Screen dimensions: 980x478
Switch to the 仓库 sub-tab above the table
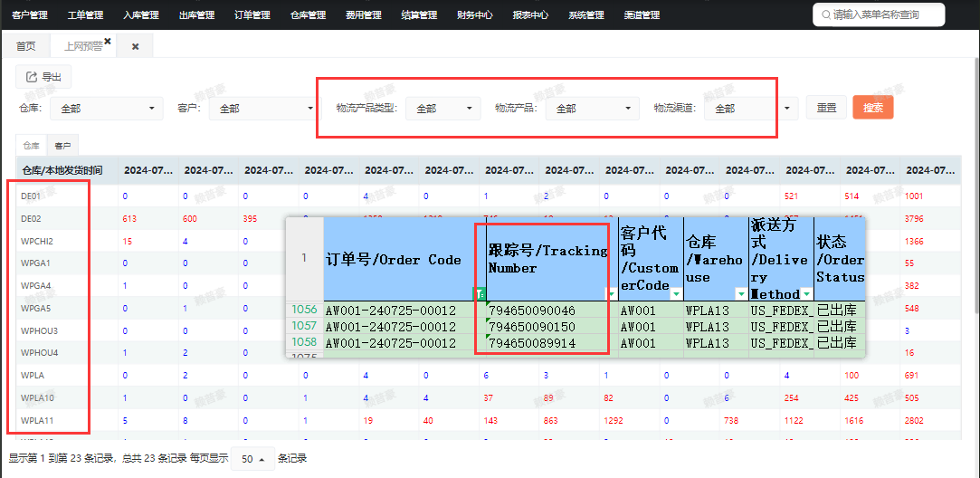click(x=32, y=146)
